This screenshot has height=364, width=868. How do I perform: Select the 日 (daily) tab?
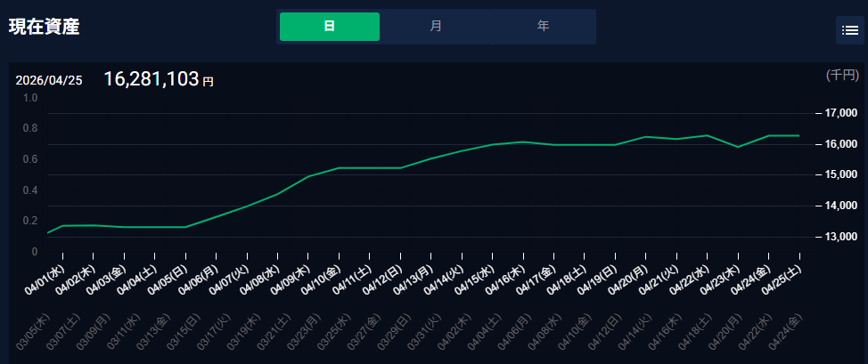coord(330,27)
